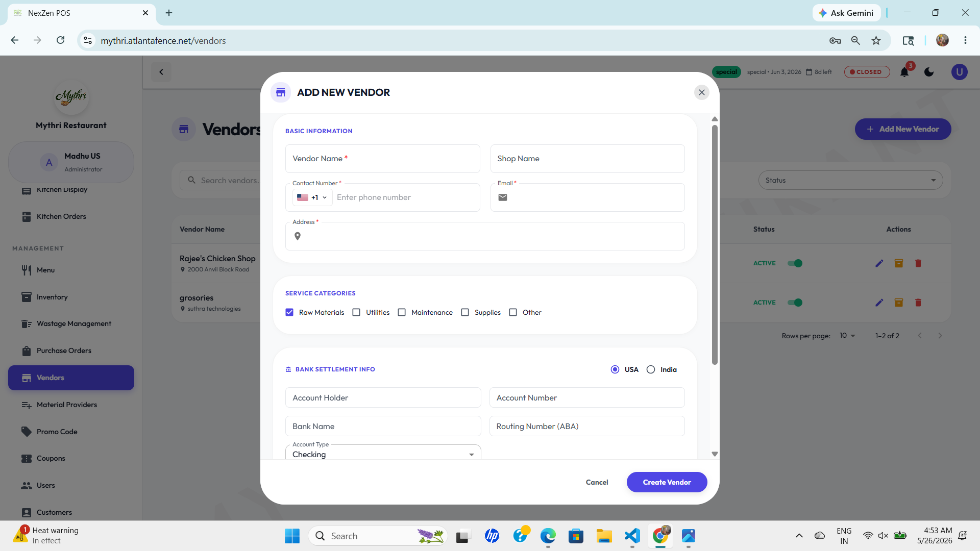980x551 pixels.
Task: Bookmark this page with the star icon
Action: pyautogui.click(x=876, y=40)
